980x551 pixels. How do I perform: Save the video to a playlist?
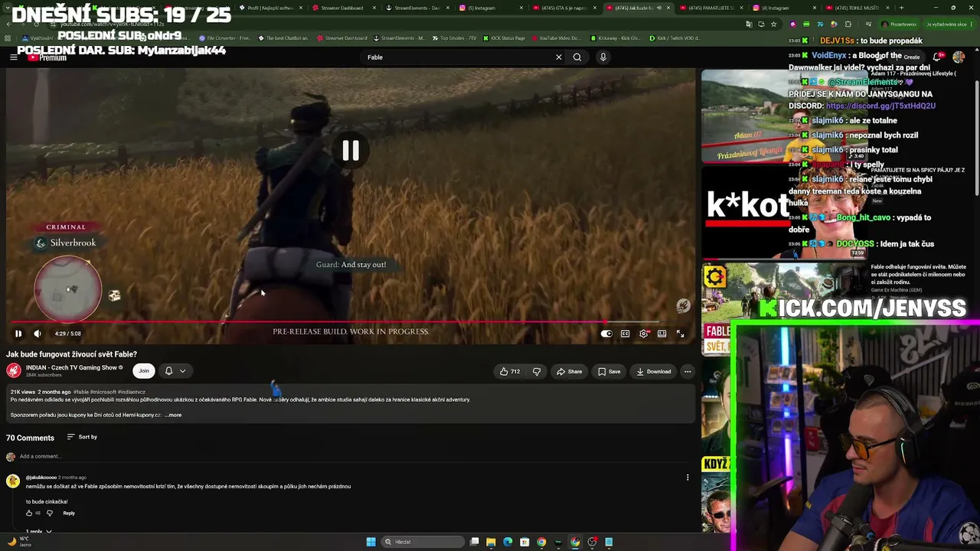[x=609, y=372]
